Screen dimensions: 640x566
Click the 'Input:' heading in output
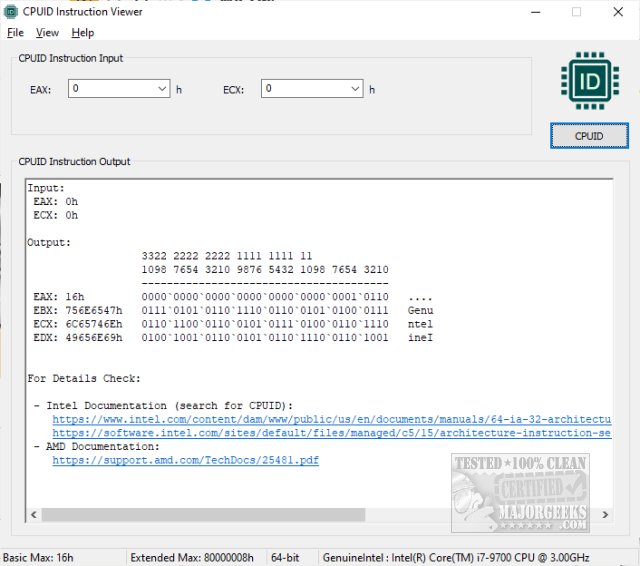coord(46,188)
